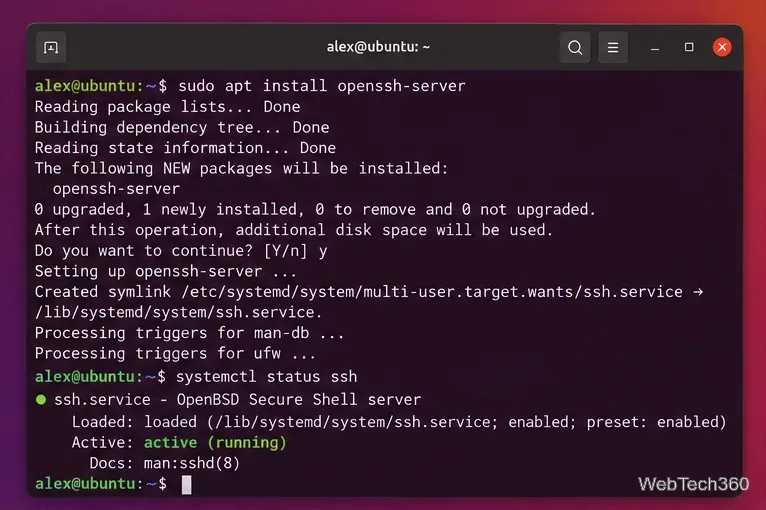Click the '0 upgraded, 1 newly installed' line
Screen dimensions: 766x510
[x=315, y=210]
